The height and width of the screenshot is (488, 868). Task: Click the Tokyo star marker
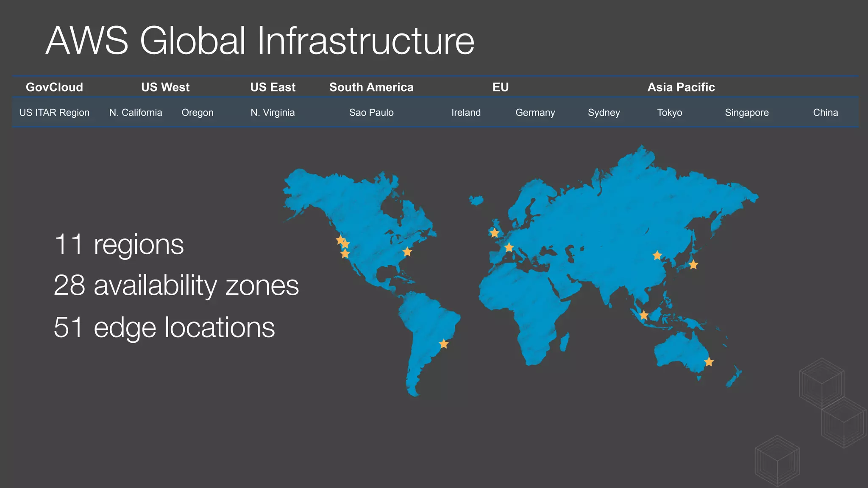tap(693, 265)
